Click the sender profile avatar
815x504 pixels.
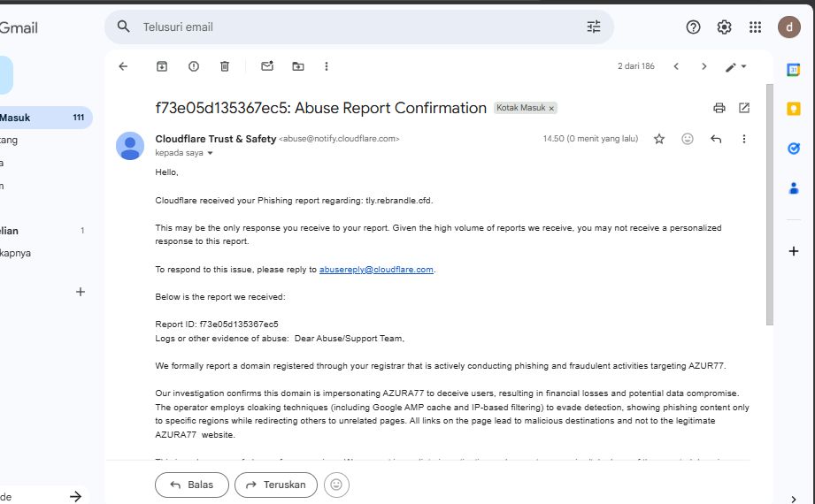(130, 146)
